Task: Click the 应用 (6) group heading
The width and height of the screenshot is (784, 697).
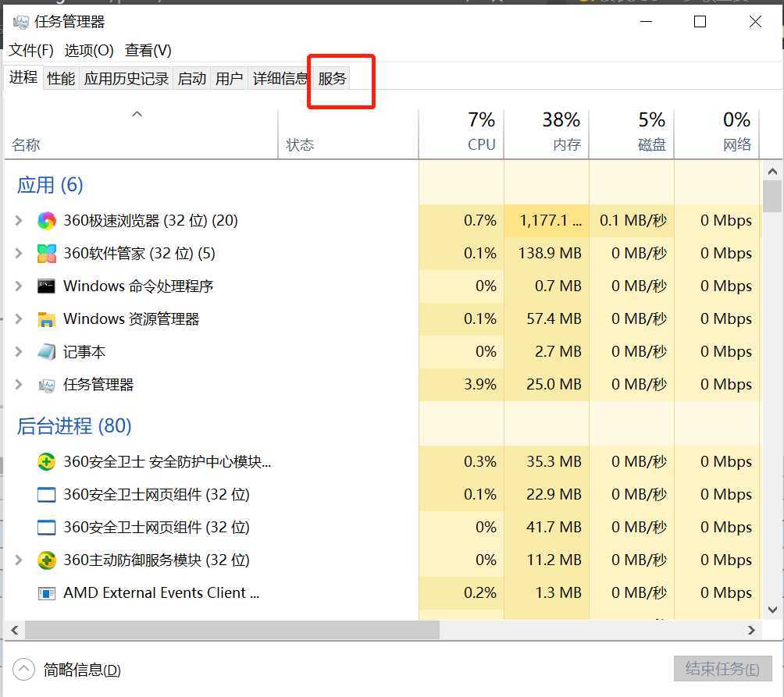Action: tap(49, 185)
